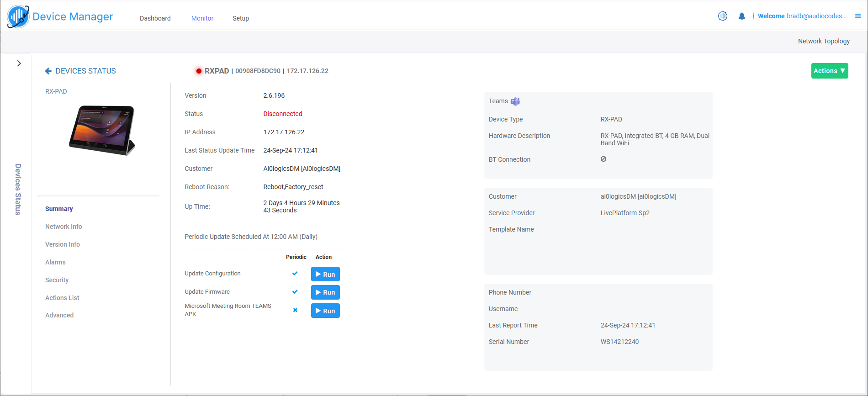Click the Periodic Update Scheduled text
868x396 pixels.
tap(251, 237)
